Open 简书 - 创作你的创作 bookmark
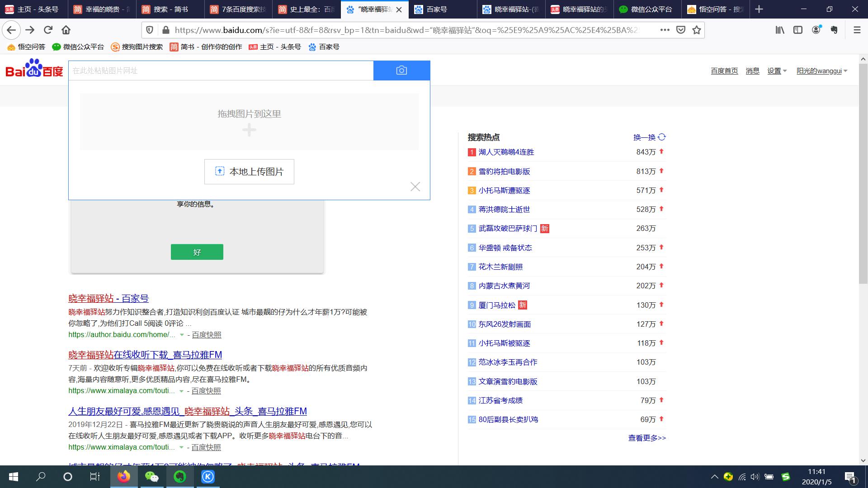This screenshot has width=868, height=488. pyautogui.click(x=206, y=47)
